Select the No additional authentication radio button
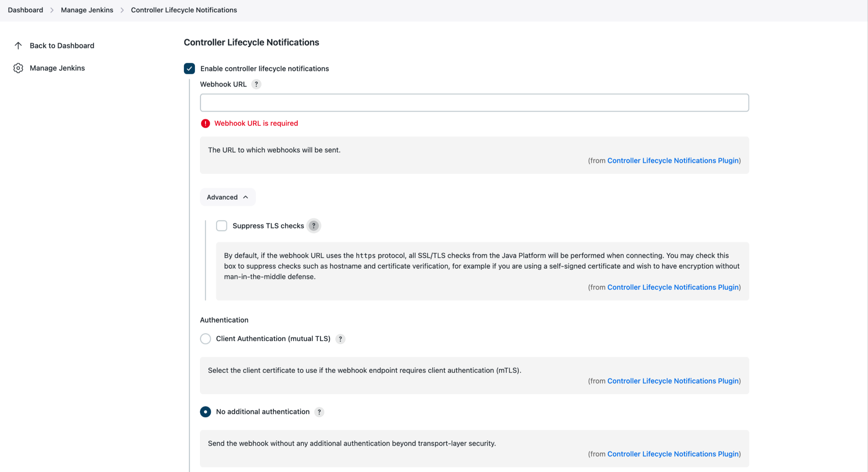Image resolution: width=868 pixels, height=472 pixels. click(x=205, y=411)
